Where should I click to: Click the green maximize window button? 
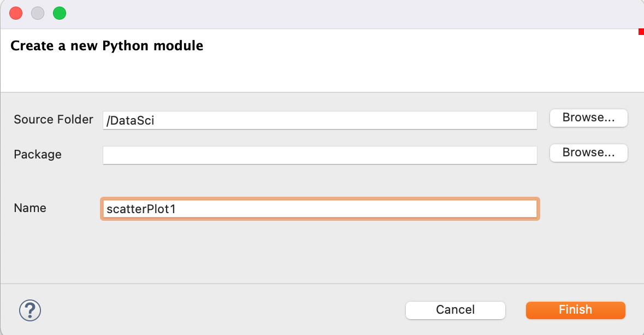(60, 13)
